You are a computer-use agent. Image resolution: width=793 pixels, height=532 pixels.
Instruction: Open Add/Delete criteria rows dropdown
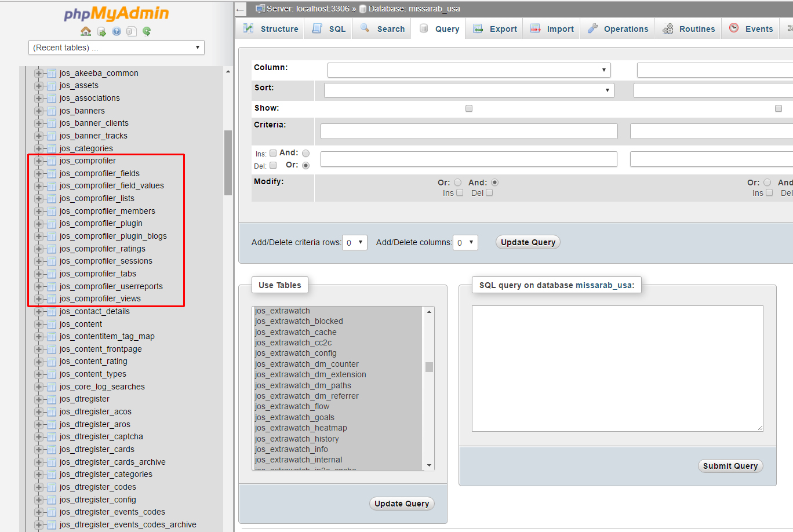pyautogui.click(x=355, y=243)
